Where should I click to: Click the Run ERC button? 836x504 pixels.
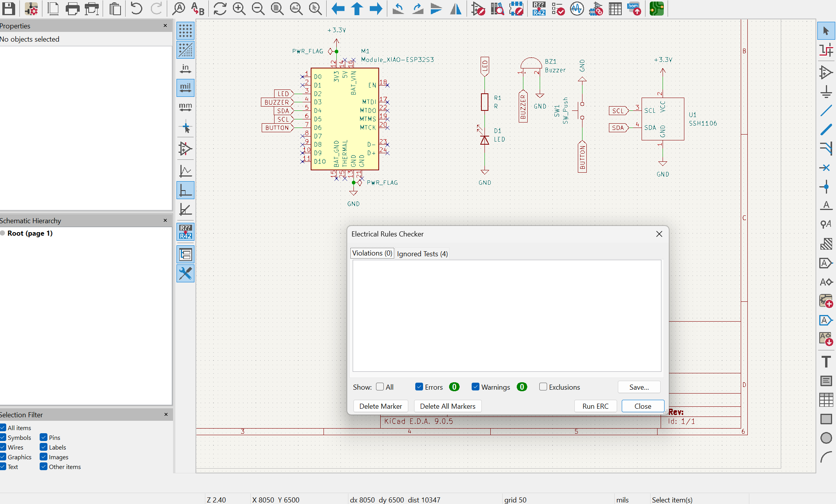pos(595,406)
